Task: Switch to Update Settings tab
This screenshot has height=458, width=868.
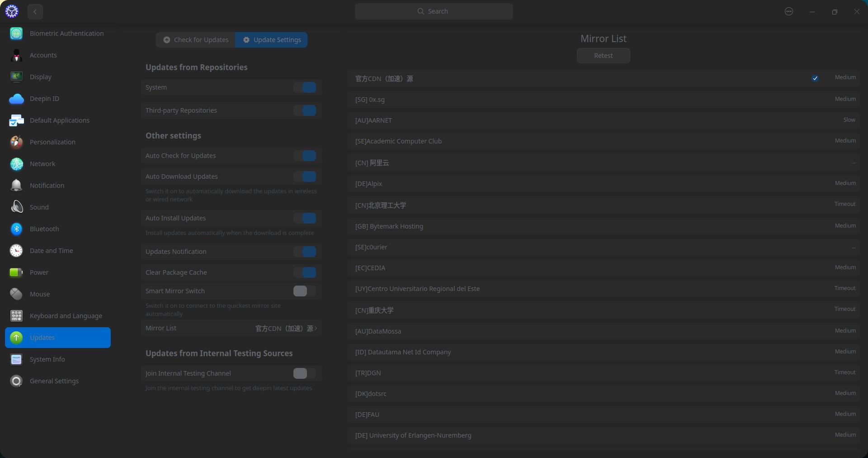Action: 271,40
